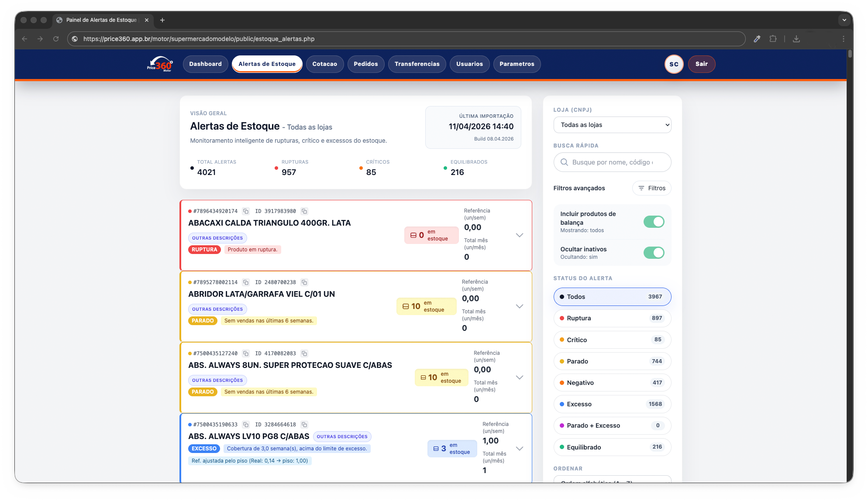Click the site info icon in address bar
The image size is (868, 501).
(x=75, y=39)
